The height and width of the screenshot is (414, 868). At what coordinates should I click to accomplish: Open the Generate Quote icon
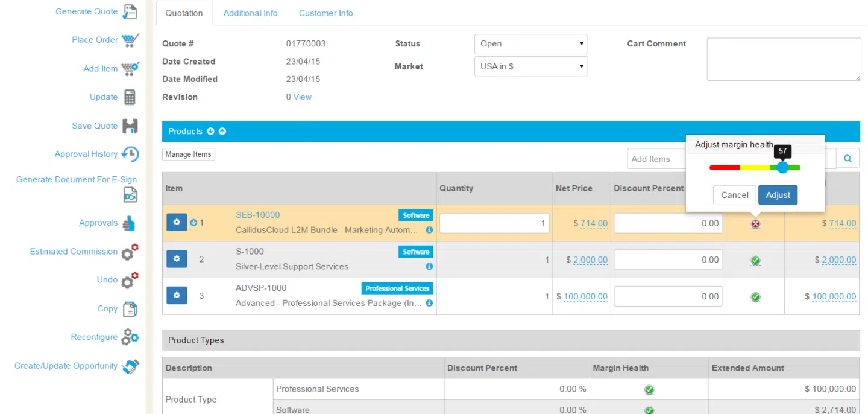click(x=128, y=11)
